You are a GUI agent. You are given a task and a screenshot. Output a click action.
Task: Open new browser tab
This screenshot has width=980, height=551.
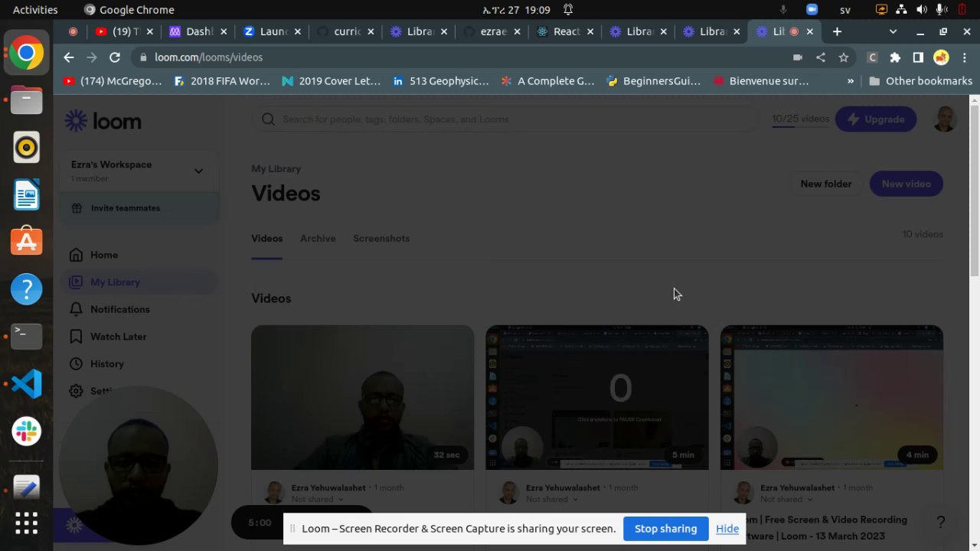(837, 31)
